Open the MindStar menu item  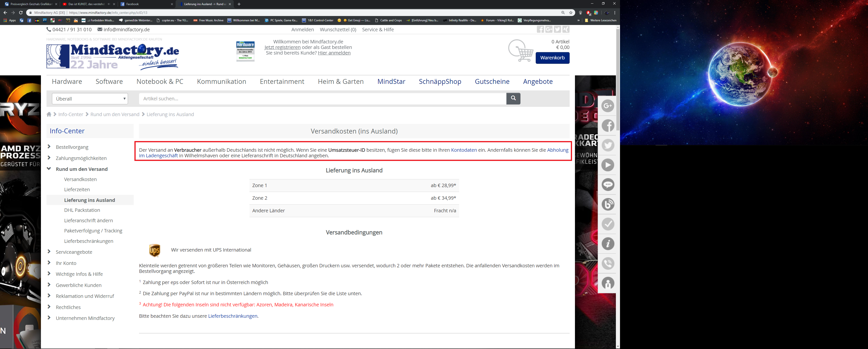point(391,82)
